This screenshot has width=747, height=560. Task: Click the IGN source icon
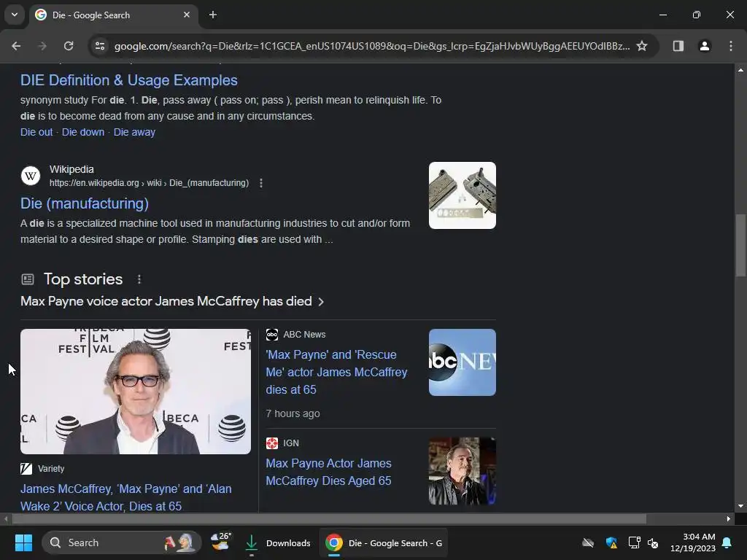272,443
